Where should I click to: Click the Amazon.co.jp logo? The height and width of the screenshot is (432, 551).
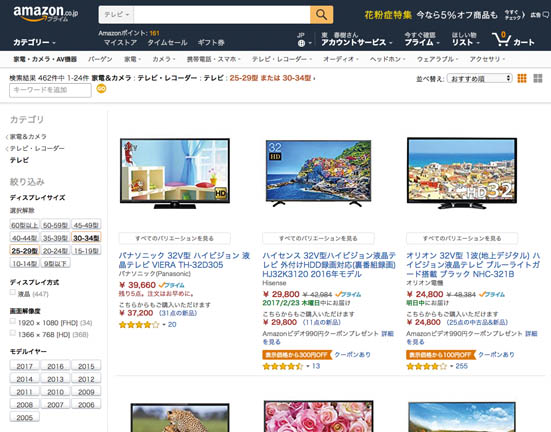click(x=45, y=14)
